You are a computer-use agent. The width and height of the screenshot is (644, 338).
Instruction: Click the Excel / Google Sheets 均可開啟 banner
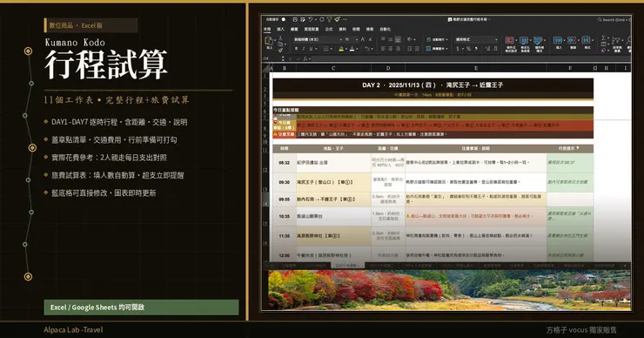pos(141,308)
